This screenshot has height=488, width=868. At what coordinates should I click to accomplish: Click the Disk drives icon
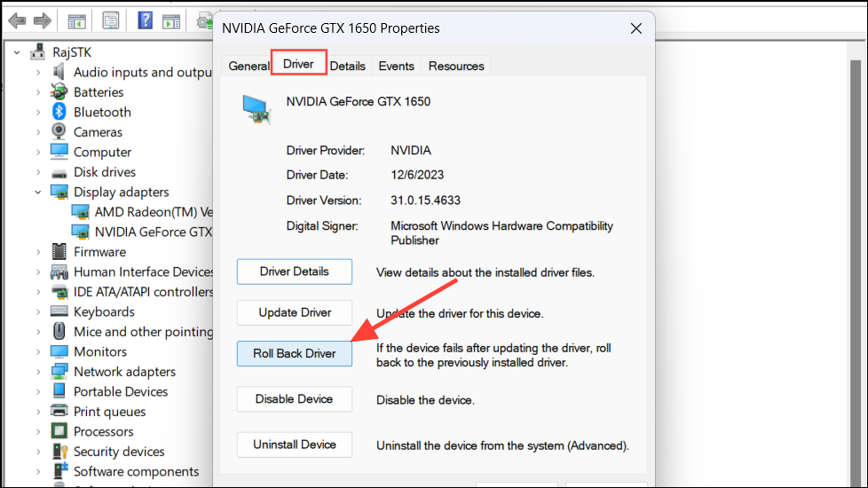click(x=59, y=172)
